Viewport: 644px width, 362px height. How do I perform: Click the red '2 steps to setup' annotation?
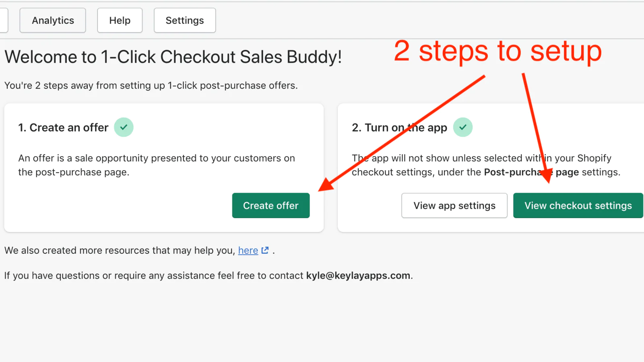[497, 51]
